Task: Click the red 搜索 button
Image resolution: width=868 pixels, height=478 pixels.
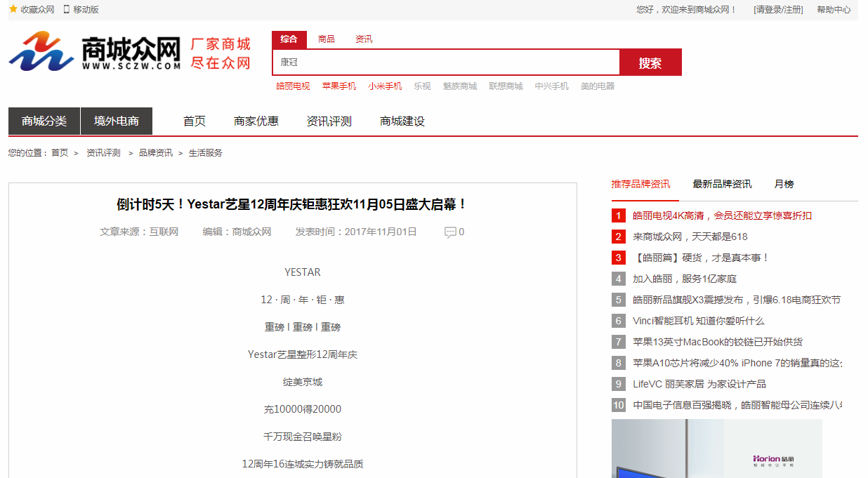Action: click(x=650, y=62)
